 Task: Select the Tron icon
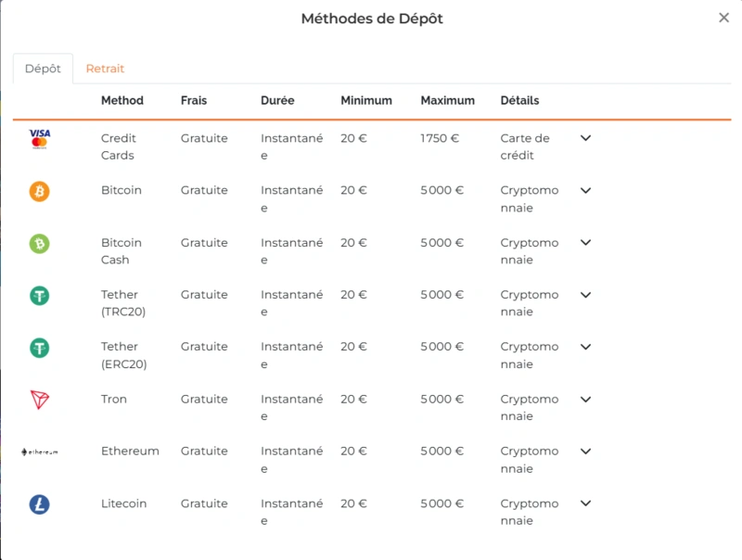[x=38, y=400]
